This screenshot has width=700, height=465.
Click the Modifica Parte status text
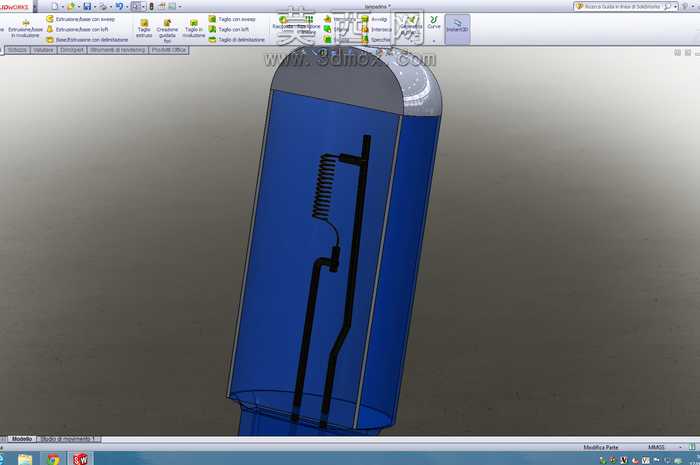coord(600,447)
